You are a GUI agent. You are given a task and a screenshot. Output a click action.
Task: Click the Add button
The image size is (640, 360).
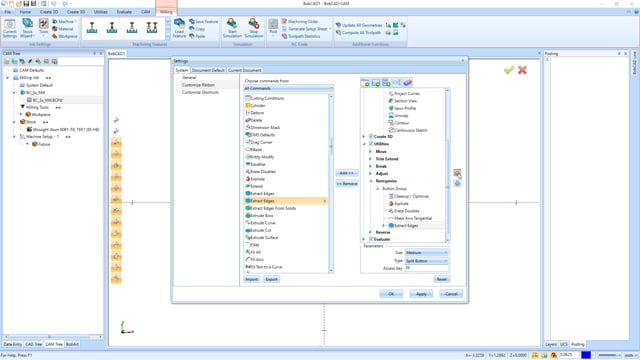[x=347, y=173]
